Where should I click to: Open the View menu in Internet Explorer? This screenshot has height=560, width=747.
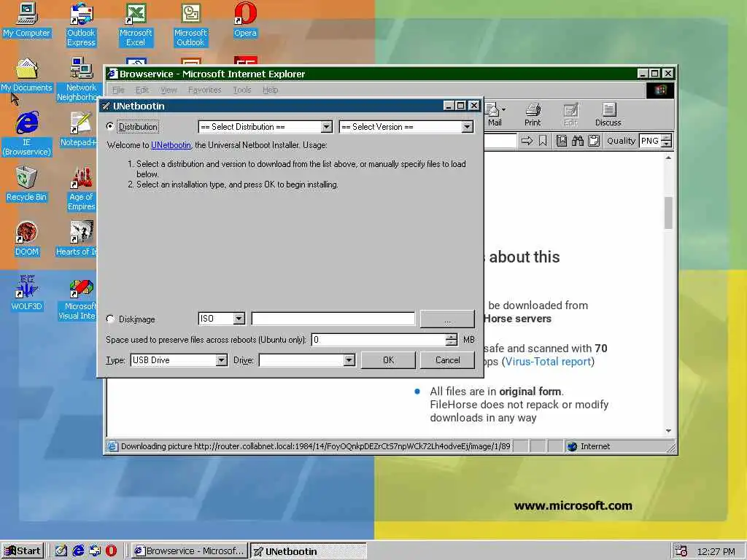click(x=169, y=90)
